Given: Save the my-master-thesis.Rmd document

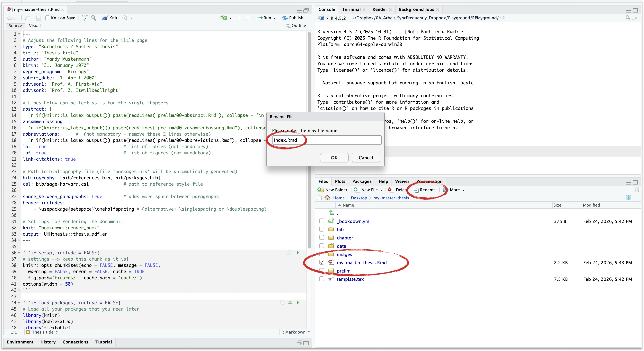Looking at the screenshot, I should pos(39,18).
